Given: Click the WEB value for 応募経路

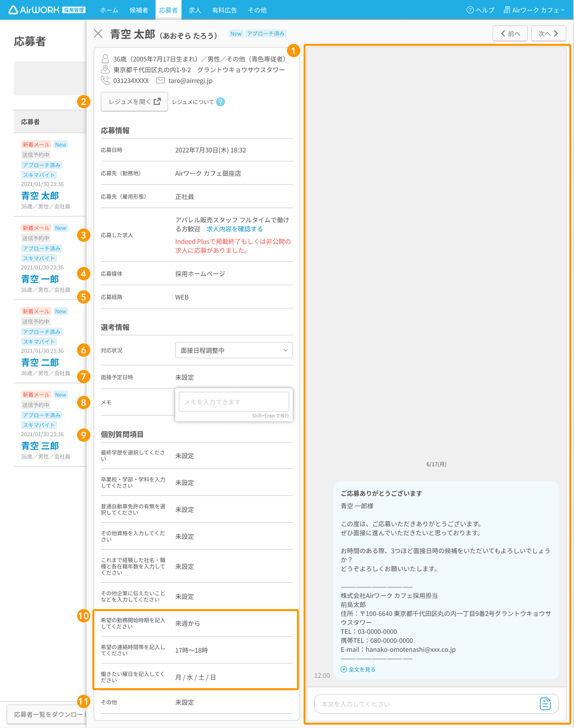Looking at the screenshot, I should [x=182, y=297].
